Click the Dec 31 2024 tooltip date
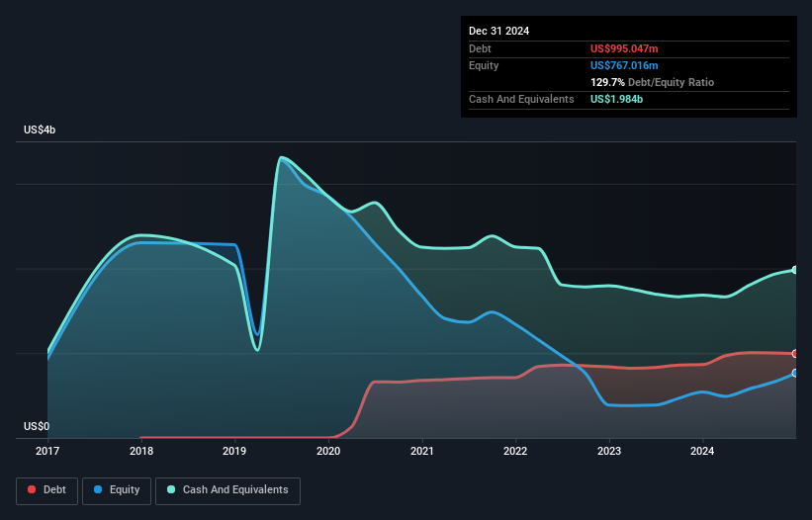 pyautogui.click(x=498, y=31)
